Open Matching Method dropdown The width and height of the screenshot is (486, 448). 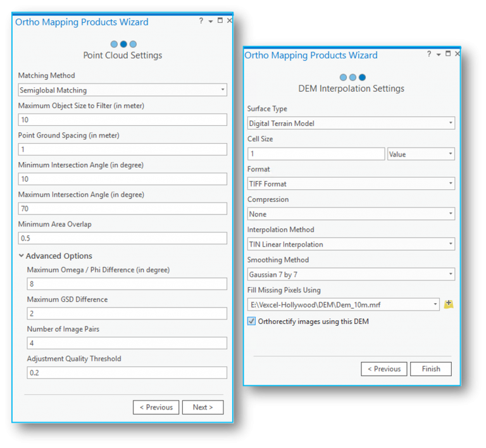122,90
